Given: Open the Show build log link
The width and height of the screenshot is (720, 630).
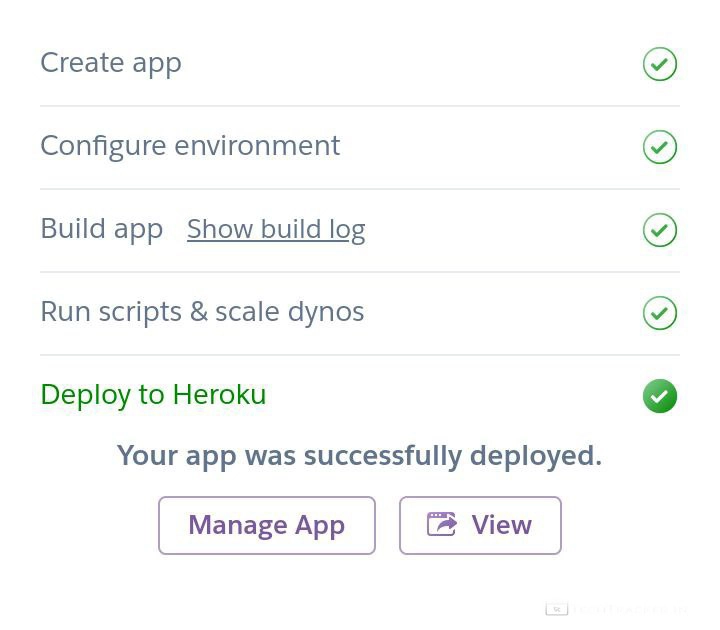Looking at the screenshot, I should (276, 229).
